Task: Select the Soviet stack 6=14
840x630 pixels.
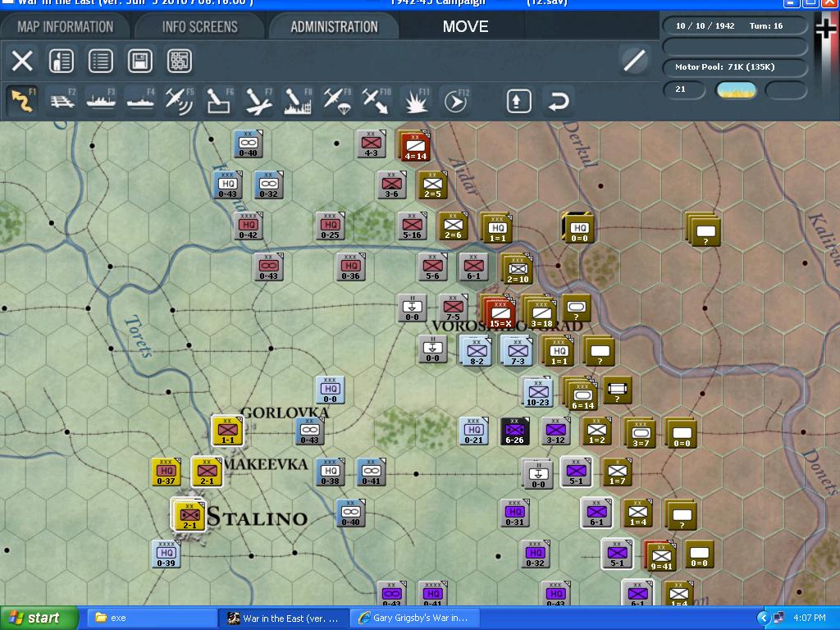Action: (583, 396)
